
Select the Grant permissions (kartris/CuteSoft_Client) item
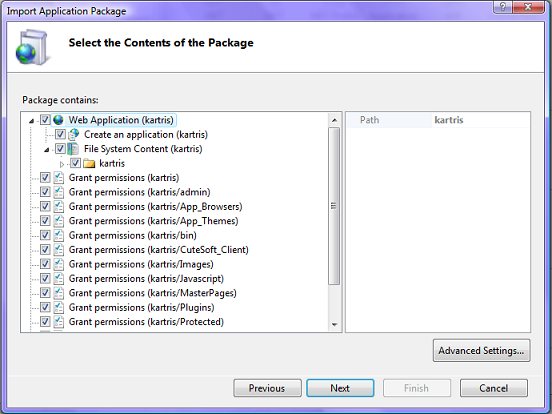click(x=158, y=250)
